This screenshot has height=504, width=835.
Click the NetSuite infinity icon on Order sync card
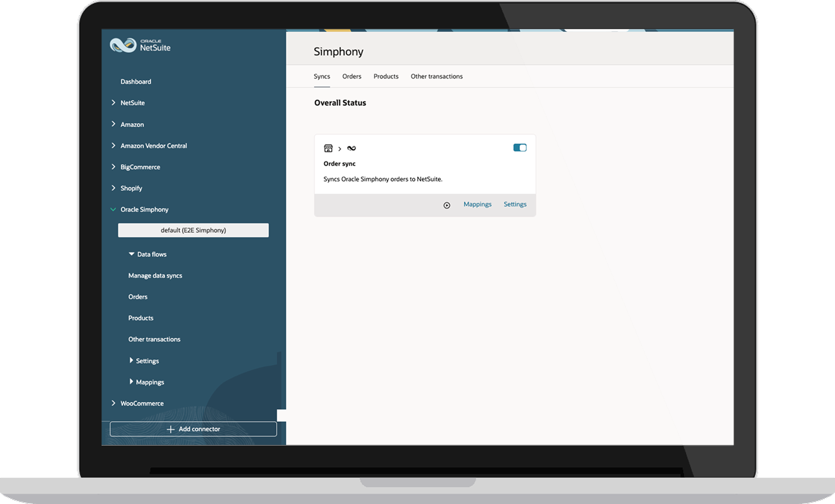point(351,149)
